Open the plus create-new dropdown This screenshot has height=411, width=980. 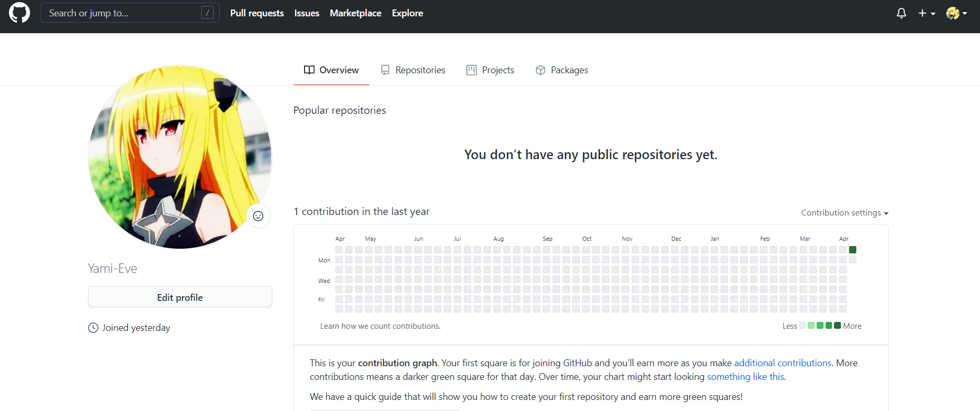927,13
